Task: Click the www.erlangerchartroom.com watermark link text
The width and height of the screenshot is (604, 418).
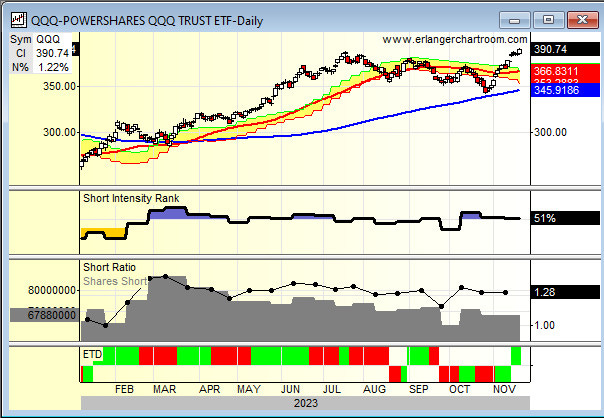Action: pos(455,39)
